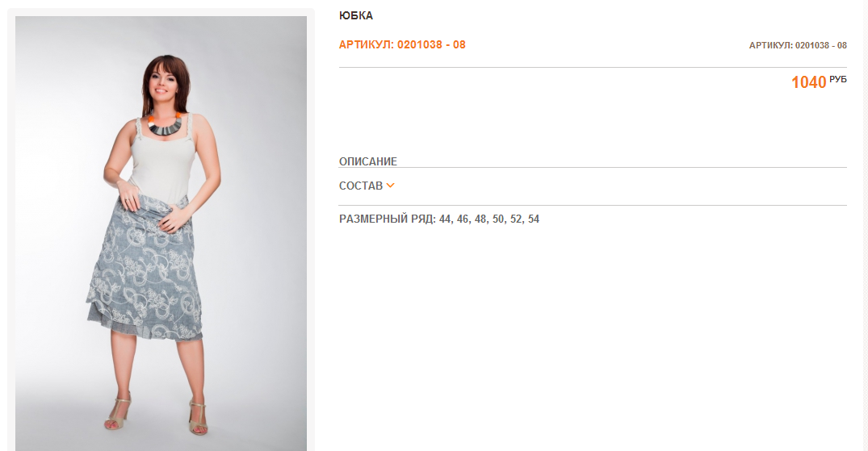Open the ОПИСАНИЕ section heading

(368, 161)
